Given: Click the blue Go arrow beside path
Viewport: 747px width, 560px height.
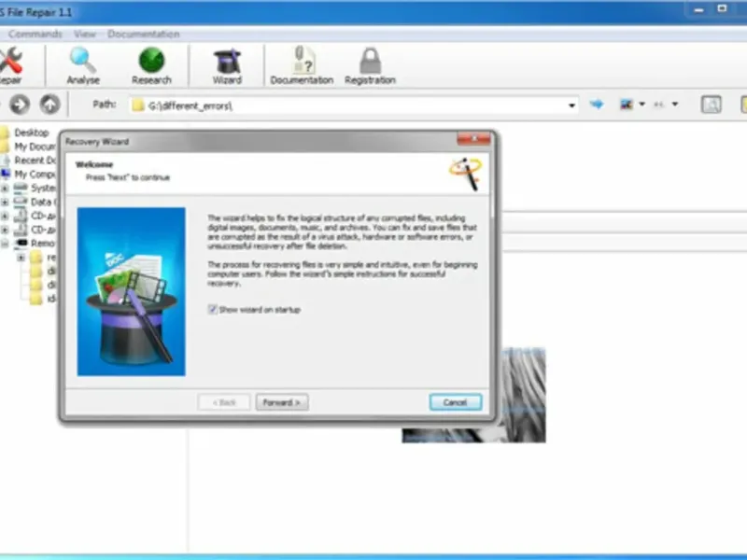Looking at the screenshot, I should (x=597, y=104).
